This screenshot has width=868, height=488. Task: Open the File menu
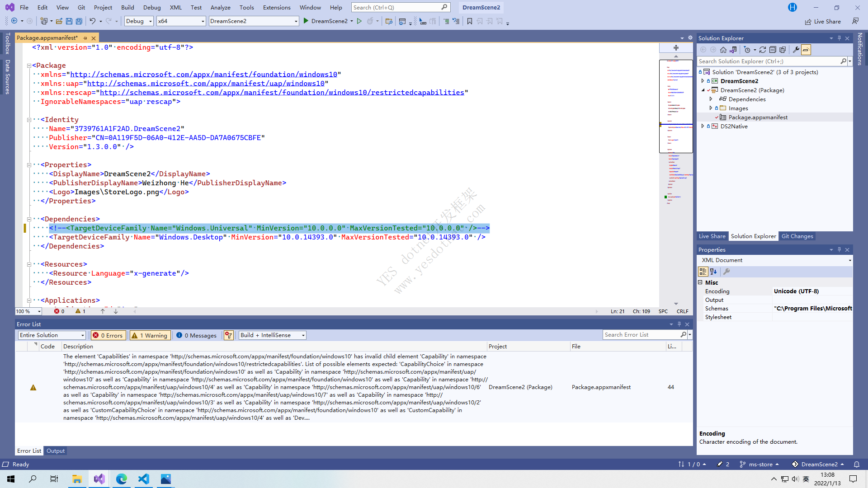[24, 7]
